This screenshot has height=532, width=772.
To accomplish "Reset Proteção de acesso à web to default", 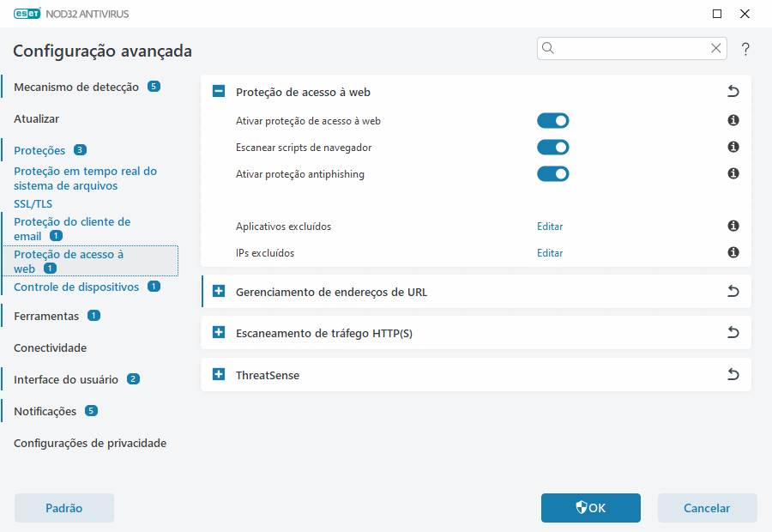I will (x=733, y=91).
